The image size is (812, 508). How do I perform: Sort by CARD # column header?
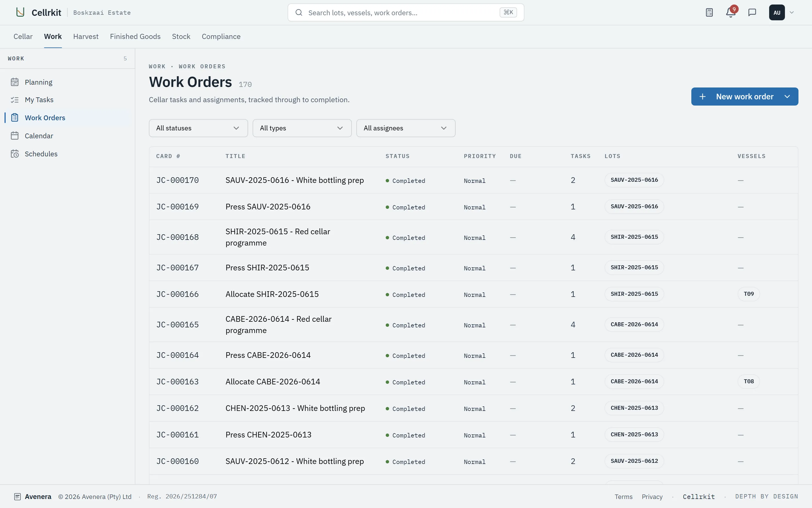pyautogui.click(x=168, y=156)
